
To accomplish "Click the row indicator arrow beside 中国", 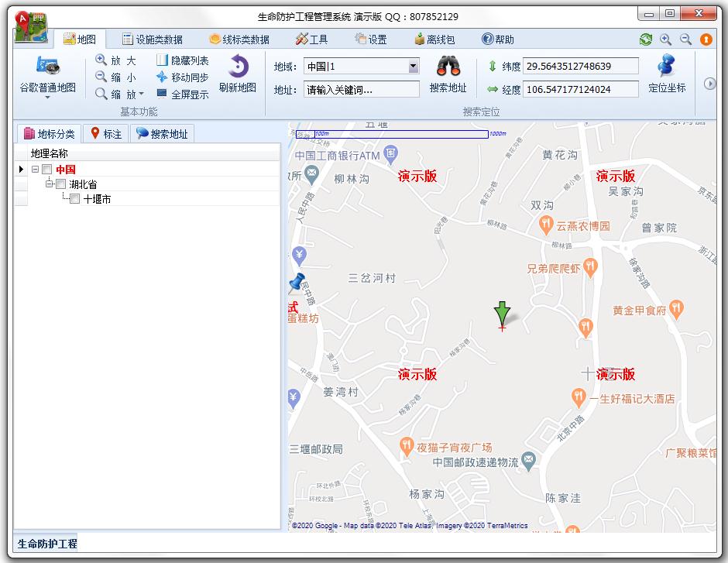I will 21,170.
